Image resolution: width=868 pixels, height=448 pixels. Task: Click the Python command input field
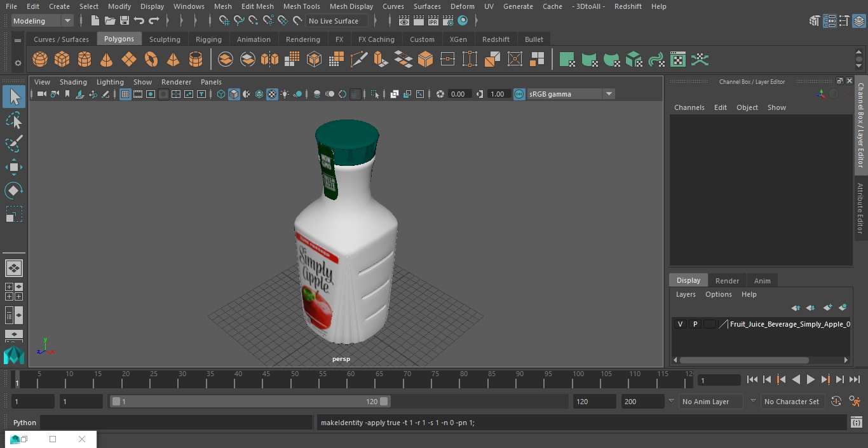pos(177,423)
